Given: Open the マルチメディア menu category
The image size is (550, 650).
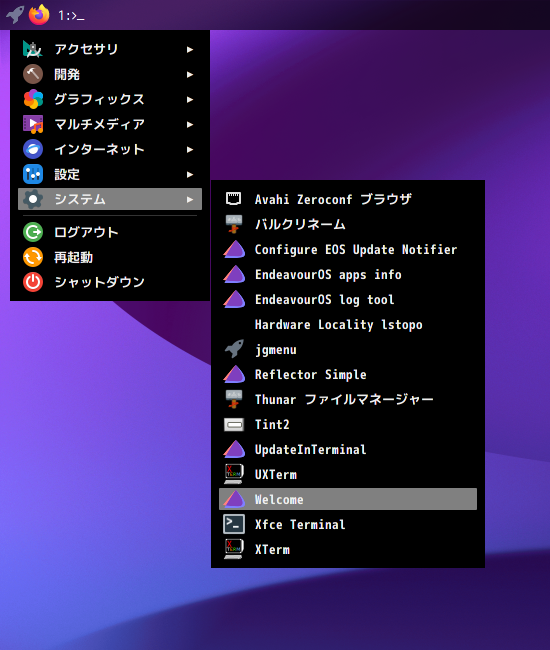Looking at the screenshot, I should coord(110,124).
